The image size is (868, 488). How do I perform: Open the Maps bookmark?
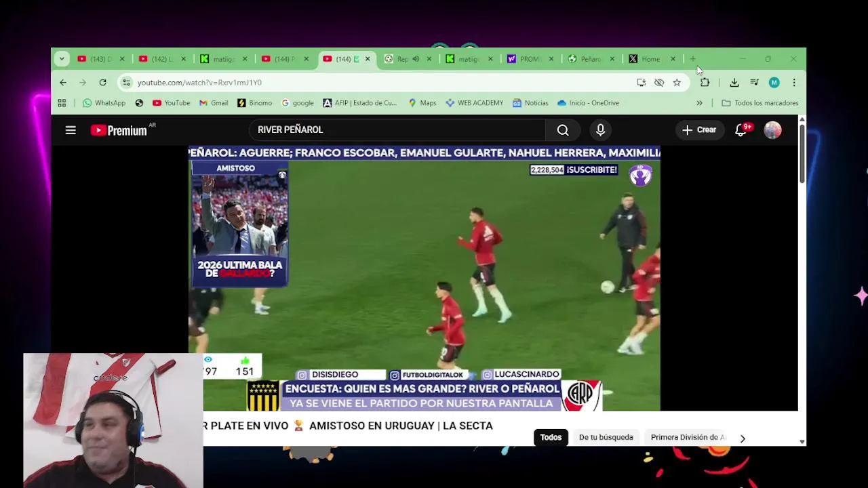(422, 103)
